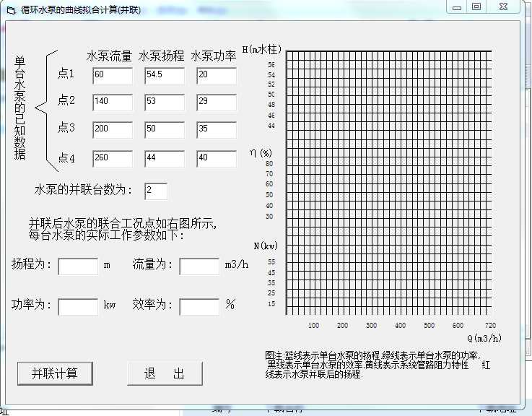Image resolution: width=532 pixels, height=416 pixels.
Task: Select the 点1 水泵功率 field containing 20
Action: tap(217, 76)
